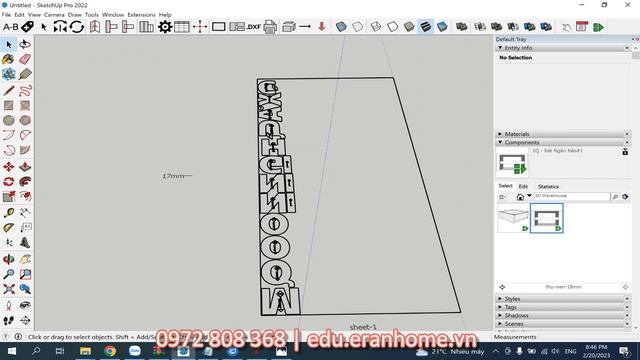Activate the Shaded With Textures style icon
This screenshot has width=640, height=360.
coord(425,27)
